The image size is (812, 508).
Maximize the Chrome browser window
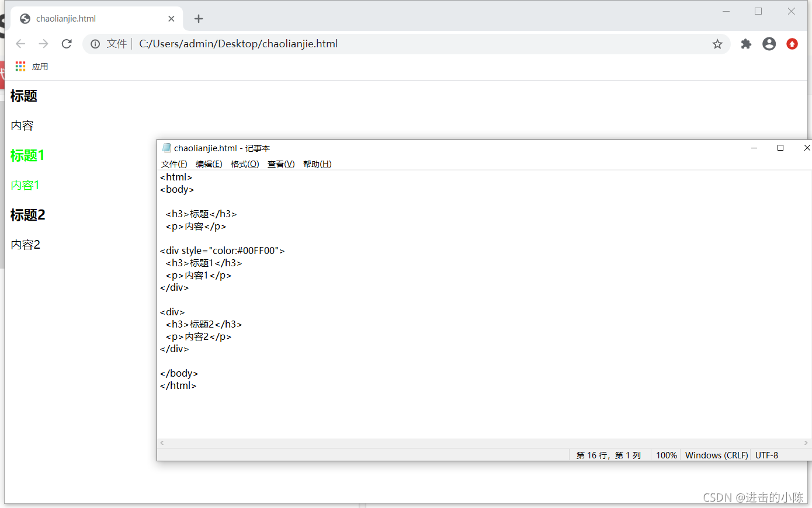[758, 11]
